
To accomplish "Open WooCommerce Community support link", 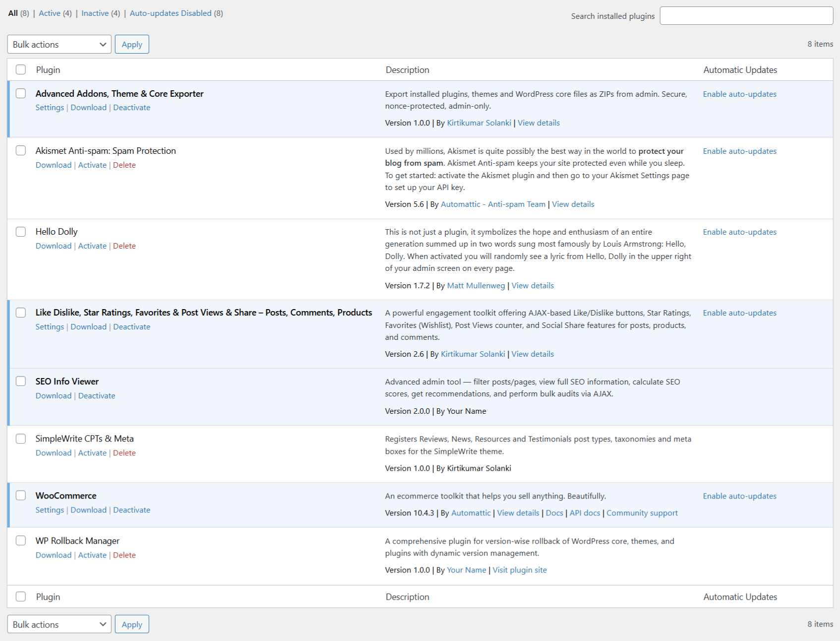I will (x=642, y=513).
